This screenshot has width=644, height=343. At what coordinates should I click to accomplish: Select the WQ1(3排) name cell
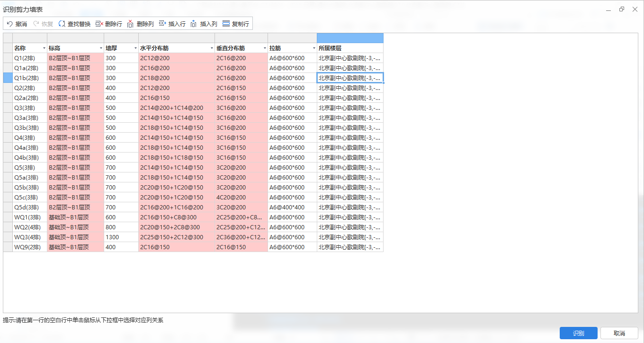point(30,217)
